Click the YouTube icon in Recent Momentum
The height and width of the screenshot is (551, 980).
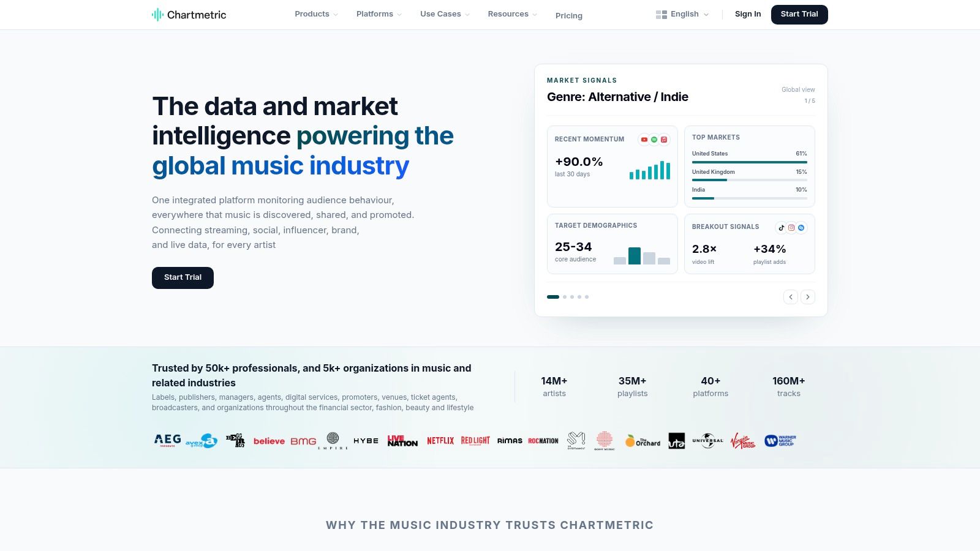(x=644, y=140)
